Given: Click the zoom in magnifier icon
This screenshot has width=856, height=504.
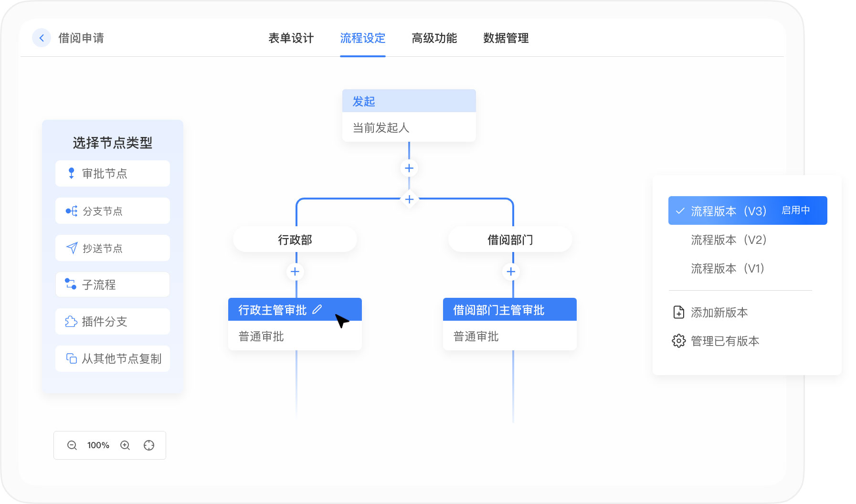Looking at the screenshot, I should click(x=125, y=445).
